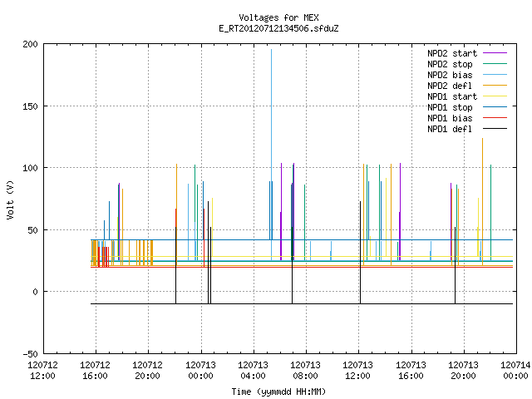Pick the light blue NPD2 bias legend line

pos(495,75)
